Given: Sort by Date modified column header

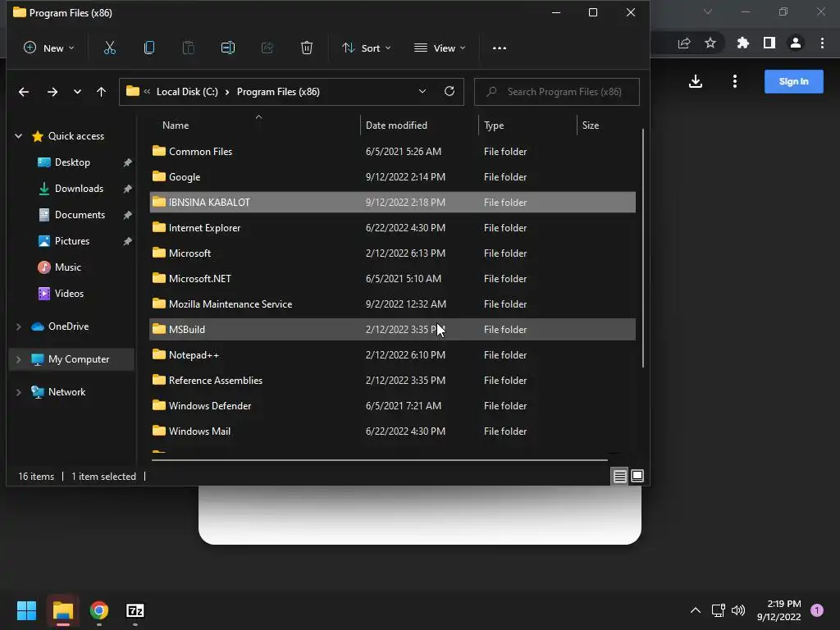Looking at the screenshot, I should pos(419,126).
